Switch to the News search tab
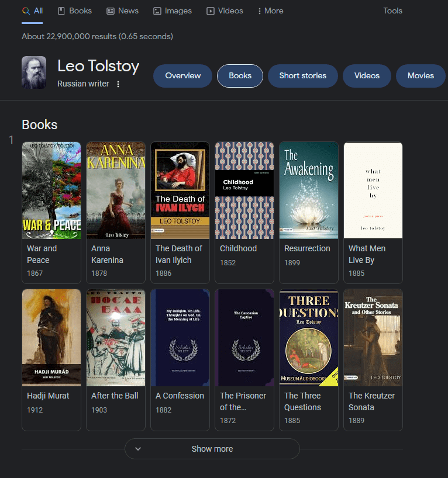This screenshot has width=448, height=478. (122, 11)
